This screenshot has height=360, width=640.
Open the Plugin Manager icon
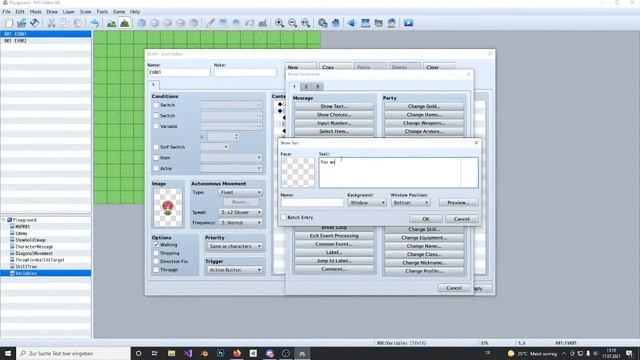[336, 23]
